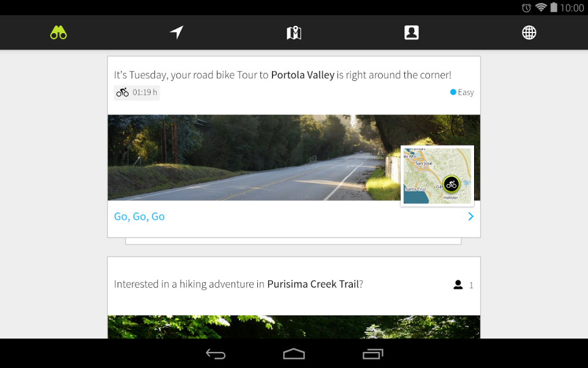This screenshot has width=588, height=368.
Task: Click the blue Easy difficulty indicator
Action: (x=462, y=93)
